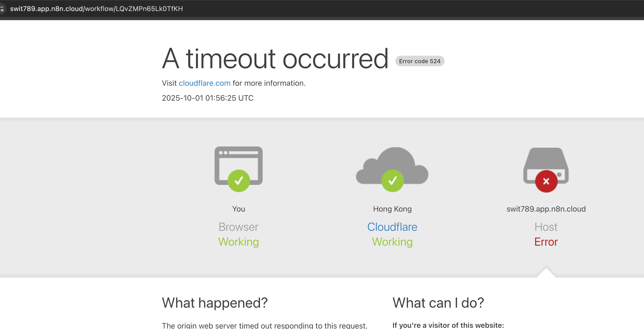
Task: Click the swit789.app.n8n.cloud host label
Action: pyautogui.click(x=546, y=209)
